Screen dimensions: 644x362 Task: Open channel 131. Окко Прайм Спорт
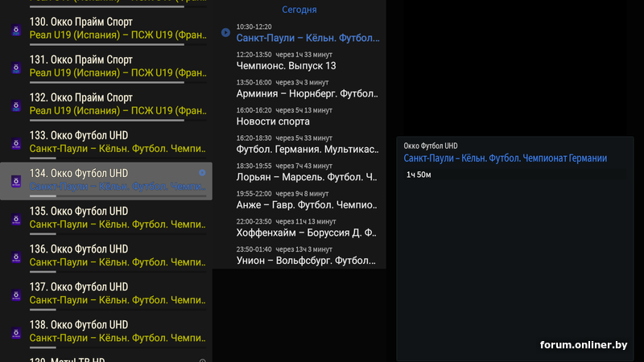(x=106, y=68)
